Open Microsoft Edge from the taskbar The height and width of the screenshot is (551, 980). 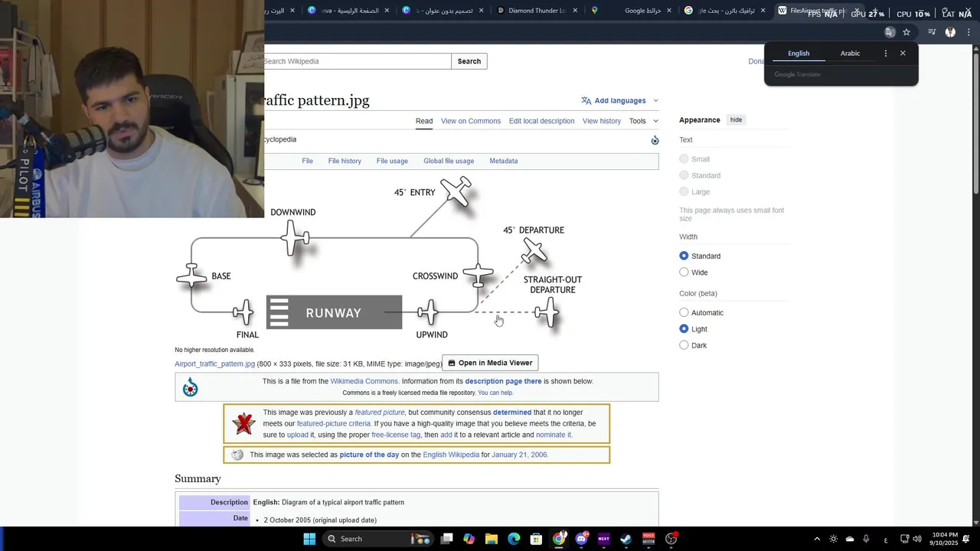pyautogui.click(x=514, y=539)
